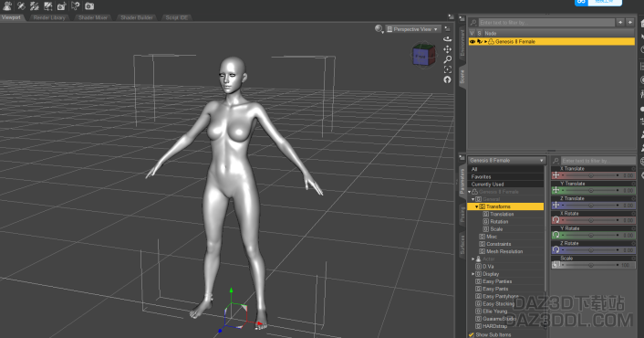
Task: Click the X Translate slider
Action: point(590,175)
